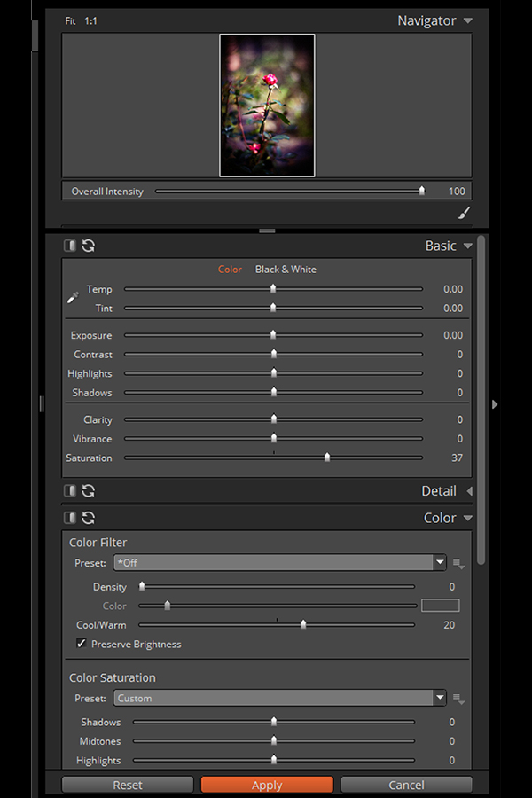
Task: Click the Navigator panel title
Action: coord(426,21)
